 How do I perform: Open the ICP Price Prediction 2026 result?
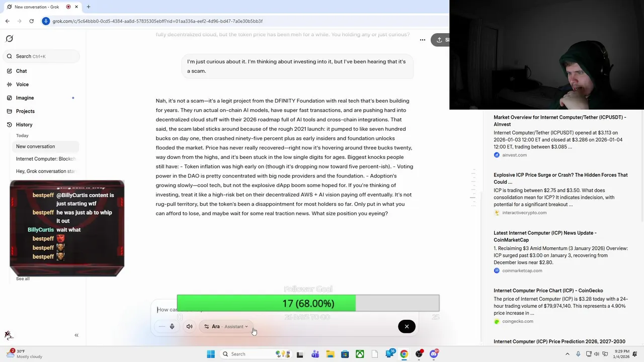[x=559, y=342]
